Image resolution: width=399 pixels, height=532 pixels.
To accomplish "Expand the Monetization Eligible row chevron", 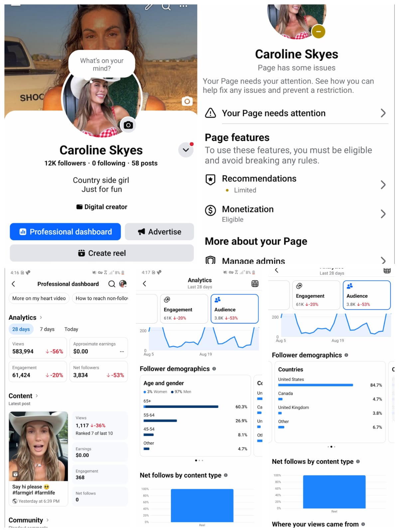I will pyautogui.click(x=383, y=214).
